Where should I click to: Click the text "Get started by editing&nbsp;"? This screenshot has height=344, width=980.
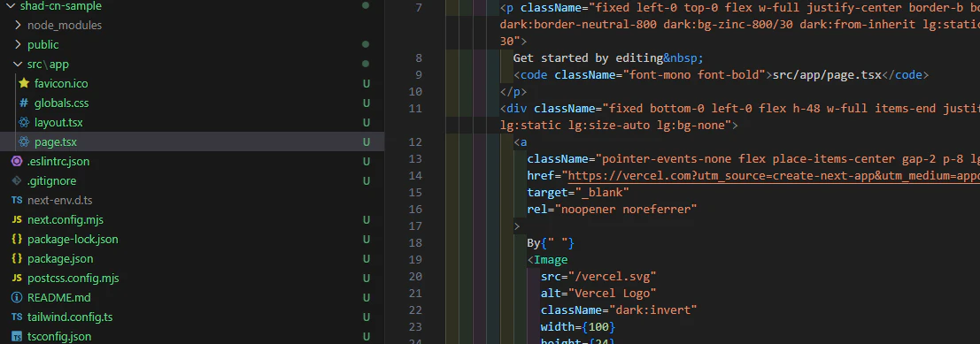pyautogui.click(x=608, y=58)
